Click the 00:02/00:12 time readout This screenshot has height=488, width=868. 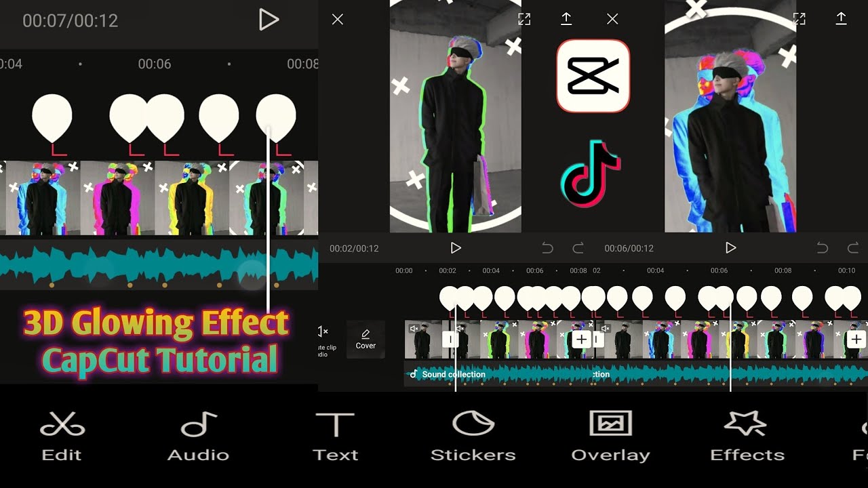pos(354,249)
